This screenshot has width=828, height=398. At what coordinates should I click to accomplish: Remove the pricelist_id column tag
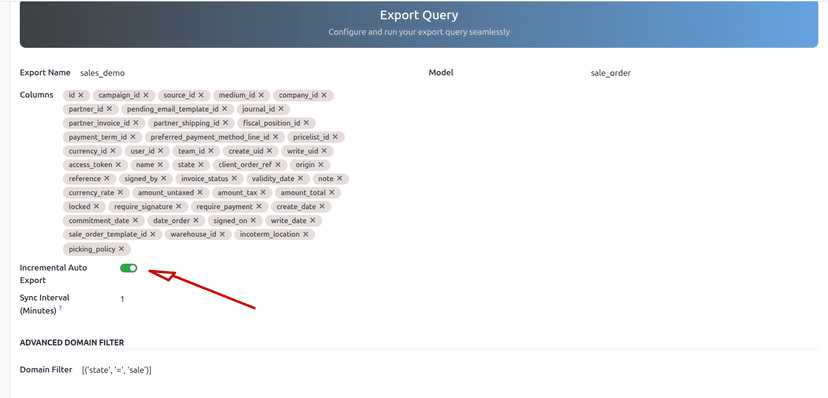click(335, 137)
